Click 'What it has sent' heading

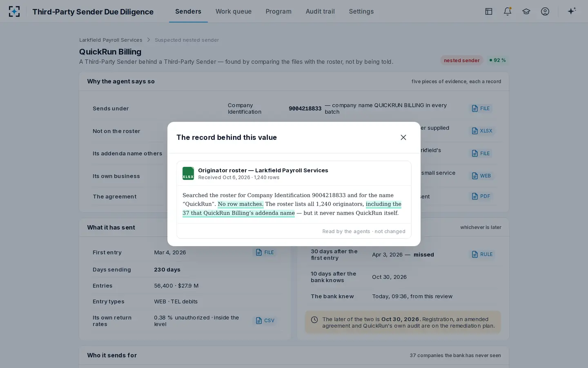[x=111, y=227]
